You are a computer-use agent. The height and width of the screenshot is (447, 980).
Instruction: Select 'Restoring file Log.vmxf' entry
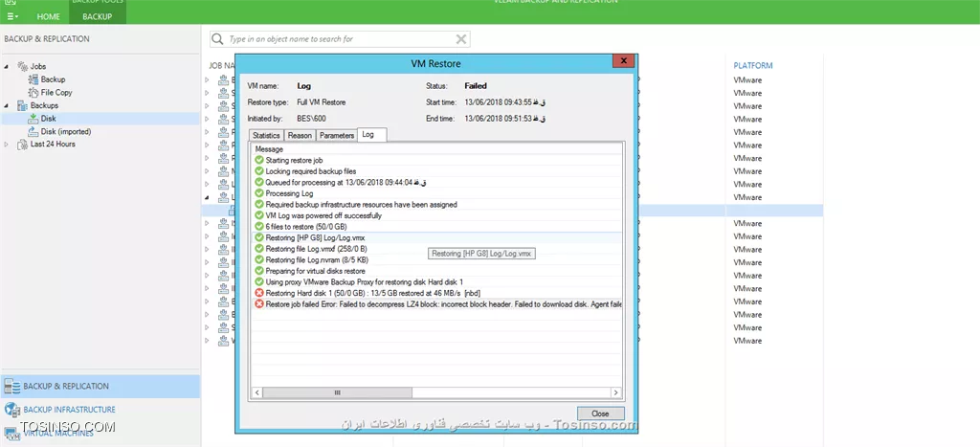316,249
